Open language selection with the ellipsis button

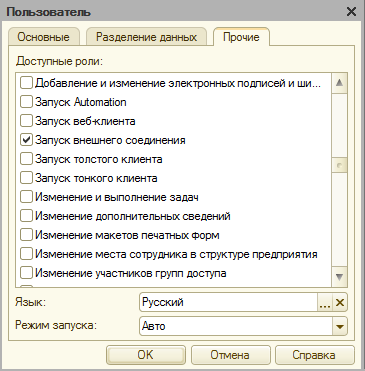tap(325, 303)
